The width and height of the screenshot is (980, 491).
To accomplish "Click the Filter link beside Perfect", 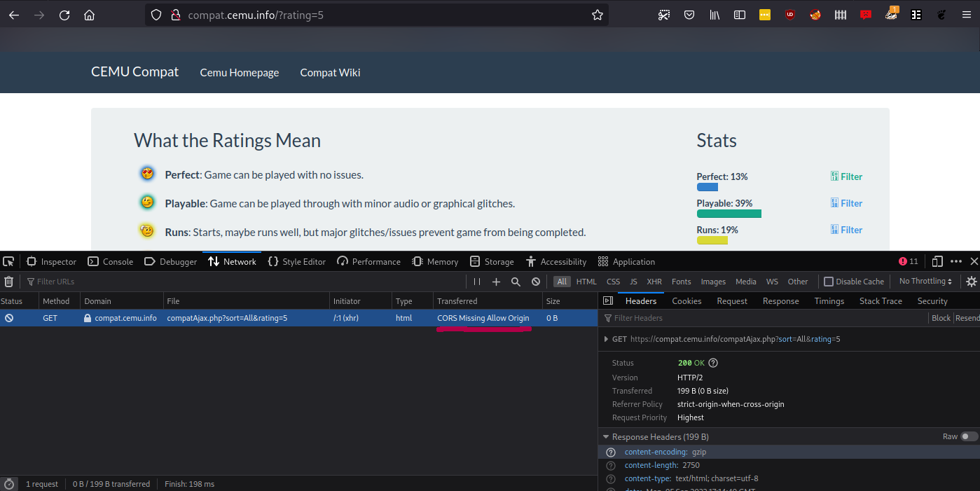I will click(x=846, y=177).
